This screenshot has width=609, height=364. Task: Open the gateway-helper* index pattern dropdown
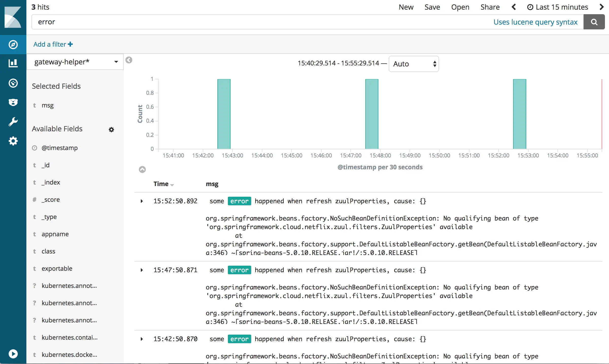[x=75, y=62]
